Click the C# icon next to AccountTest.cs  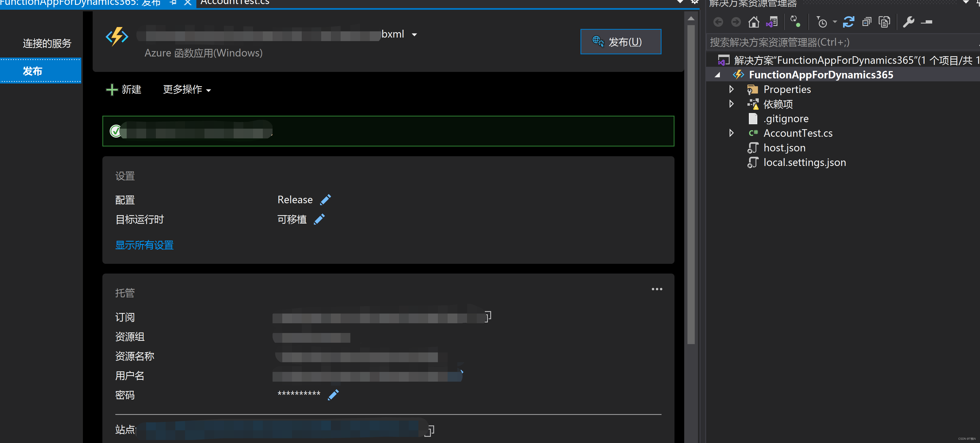(x=753, y=133)
